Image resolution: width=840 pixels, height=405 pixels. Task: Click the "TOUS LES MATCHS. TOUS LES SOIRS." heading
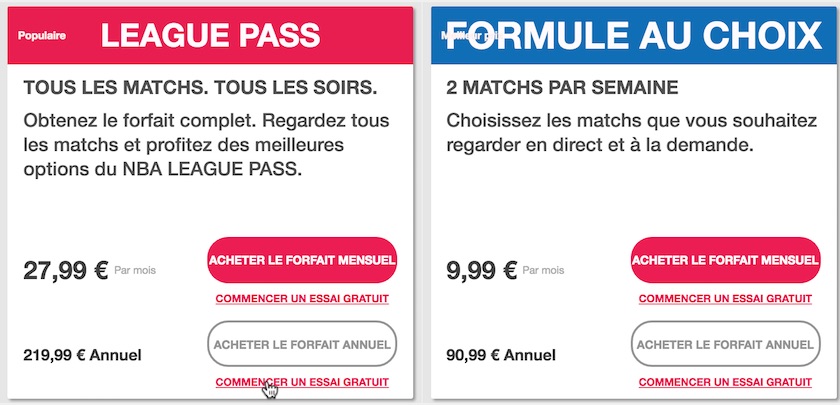click(x=200, y=88)
